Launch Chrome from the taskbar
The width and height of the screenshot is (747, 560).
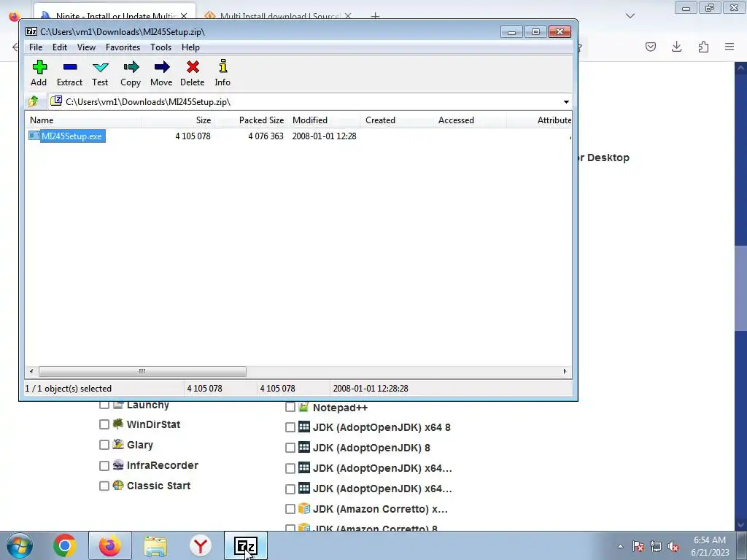pyautogui.click(x=65, y=545)
